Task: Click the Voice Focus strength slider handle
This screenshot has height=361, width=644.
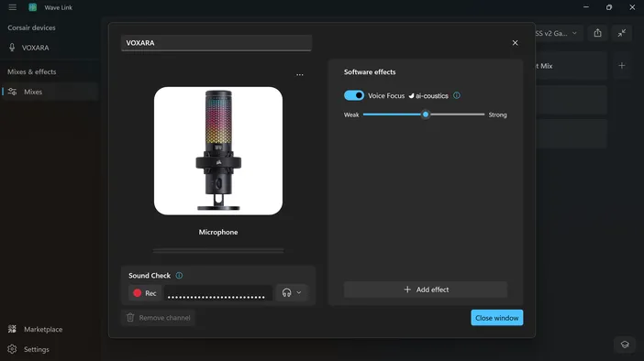Action: [426, 115]
